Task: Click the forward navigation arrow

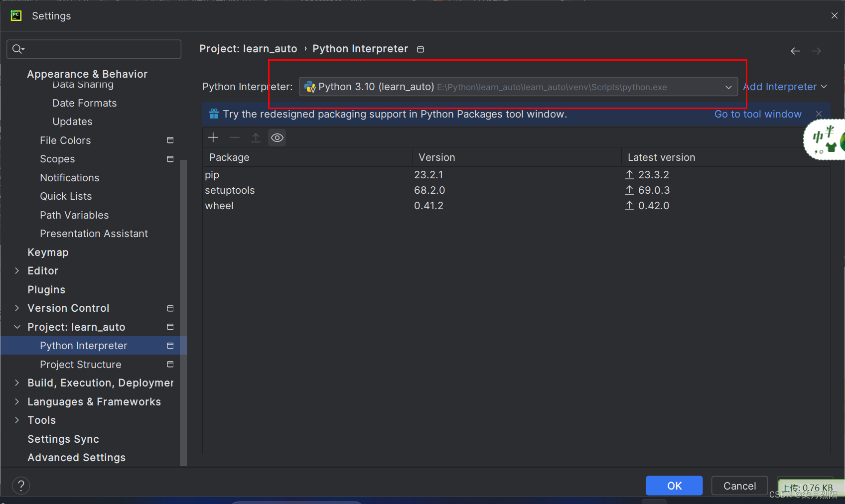Action: (x=816, y=51)
